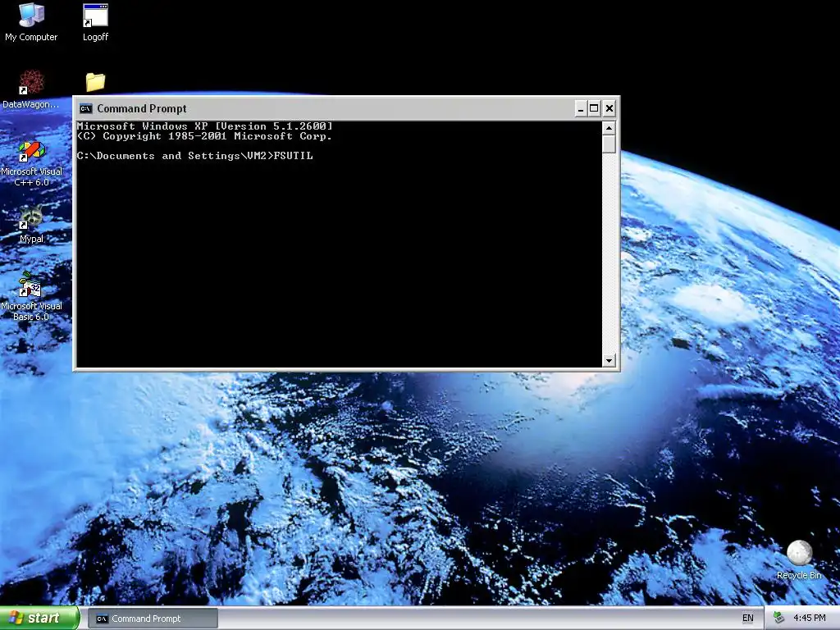The image size is (840, 630).
Task: Click the EN language bar indicator
Action: 748,619
